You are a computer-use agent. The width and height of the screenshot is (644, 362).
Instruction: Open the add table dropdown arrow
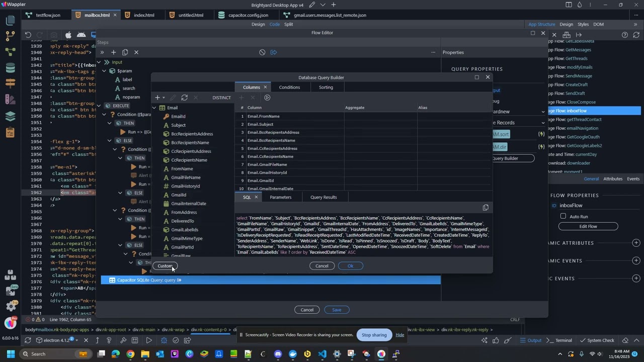(164, 98)
